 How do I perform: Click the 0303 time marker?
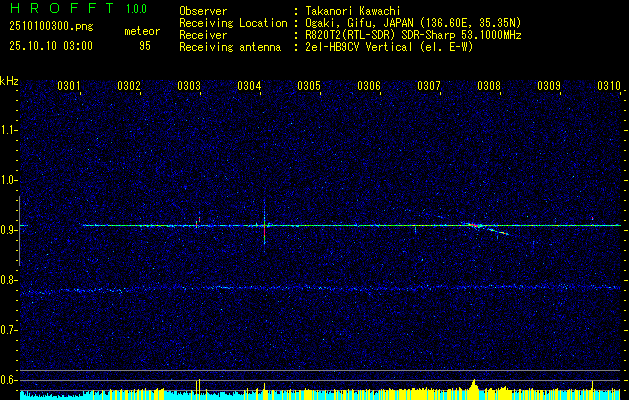click(x=189, y=85)
